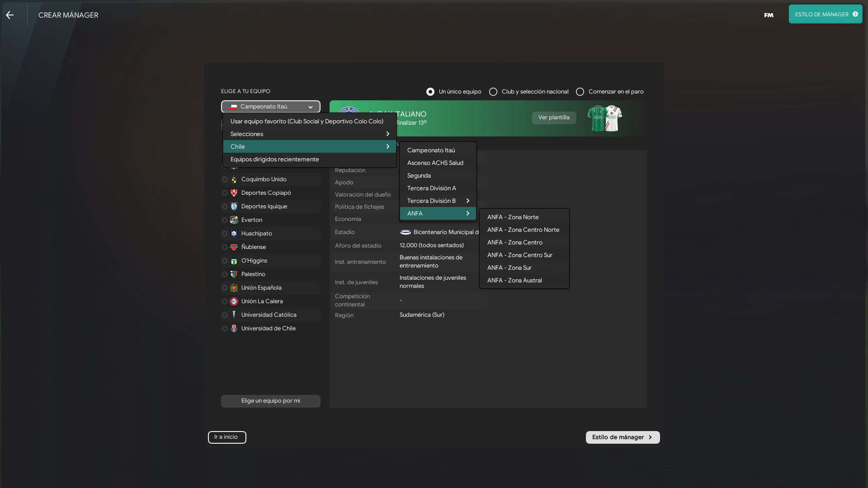Choose Ascenso ACHS Salud league
This screenshot has width=868, height=488.
438,163
